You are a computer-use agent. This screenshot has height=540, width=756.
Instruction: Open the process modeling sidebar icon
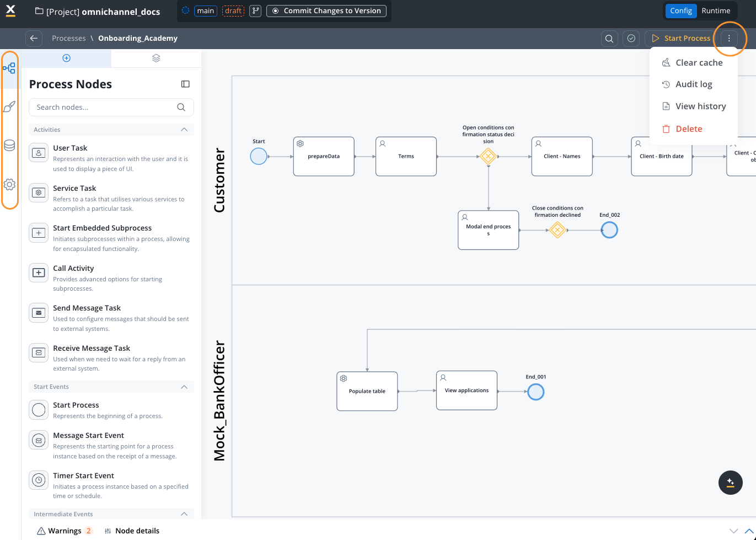(x=9, y=68)
